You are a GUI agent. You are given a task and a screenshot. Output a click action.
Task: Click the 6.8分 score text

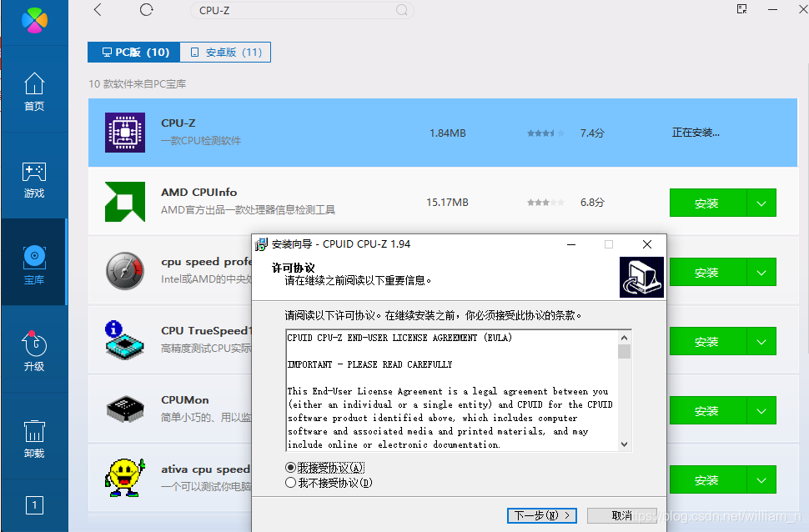pos(592,203)
